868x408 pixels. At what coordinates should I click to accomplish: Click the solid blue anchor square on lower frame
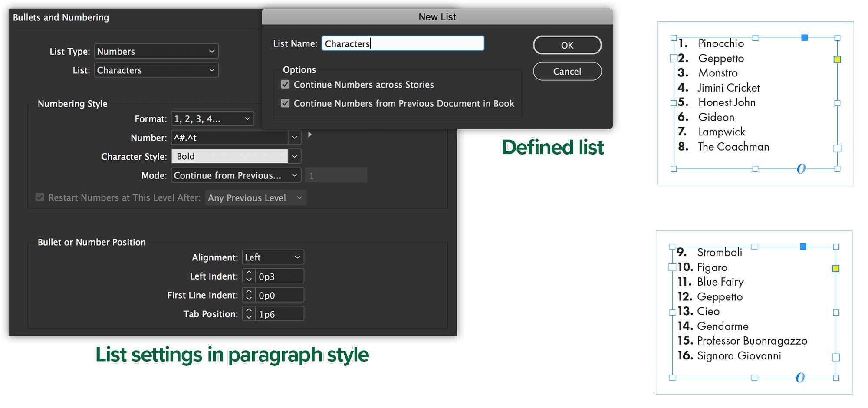(803, 247)
